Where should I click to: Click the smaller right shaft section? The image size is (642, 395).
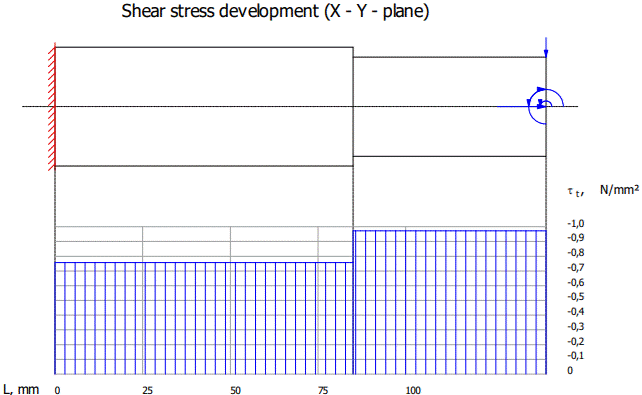(450, 106)
